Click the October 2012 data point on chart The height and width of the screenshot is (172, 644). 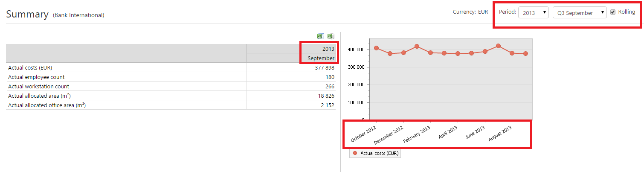(376, 48)
